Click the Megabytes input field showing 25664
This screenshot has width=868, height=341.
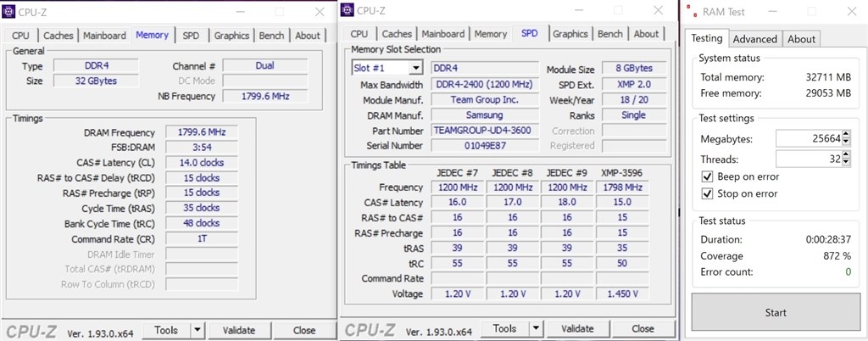tap(809, 138)
